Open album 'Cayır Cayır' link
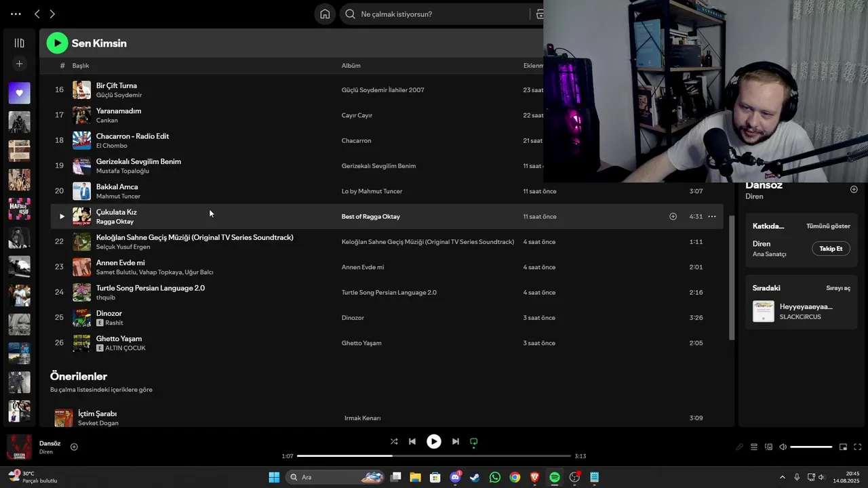Image resolution: width=868 pixels, height=488 pixels. click(357, 115)
